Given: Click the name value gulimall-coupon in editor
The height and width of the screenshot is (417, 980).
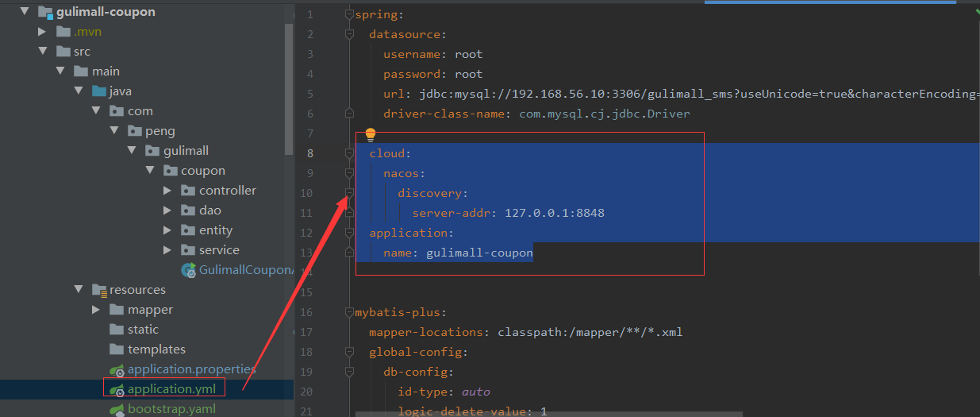Looking at the screenshot, I should [479, 253].
